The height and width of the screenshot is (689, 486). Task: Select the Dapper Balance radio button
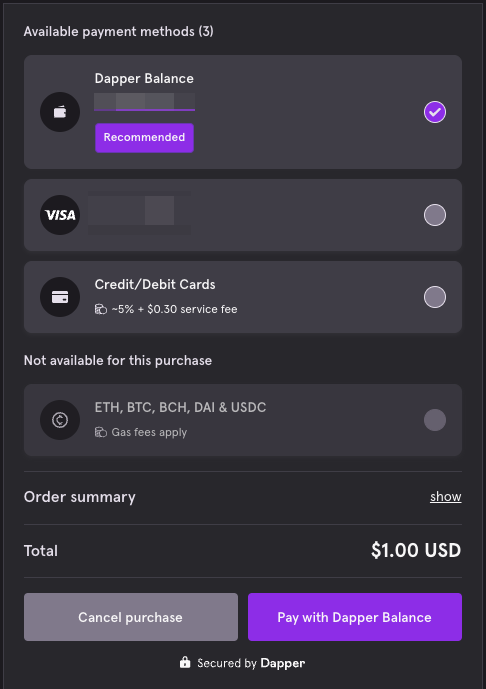click(435, 112)
